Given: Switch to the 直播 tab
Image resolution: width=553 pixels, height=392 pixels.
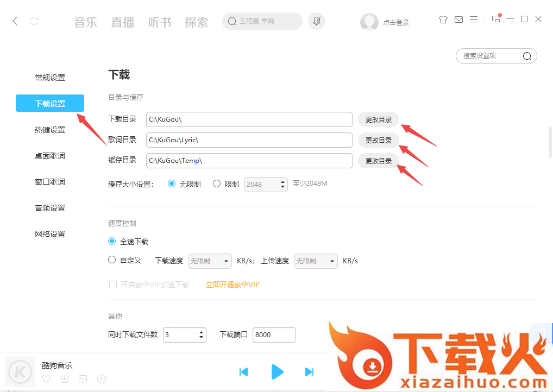Looking at the screenshot, I should point(122,22).
